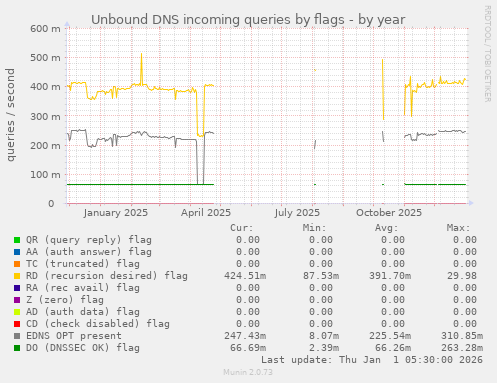The image size is (497, 383).
Task: Click the TC (truncated) flag orange swatch
Action: (17, 264)
